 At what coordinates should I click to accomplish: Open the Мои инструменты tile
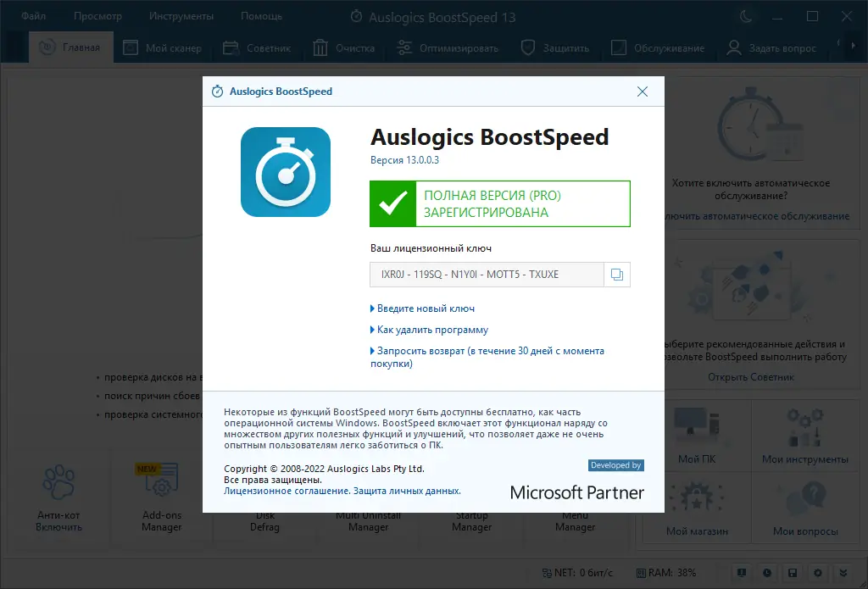pyautogui.click(x=805, y=435)
